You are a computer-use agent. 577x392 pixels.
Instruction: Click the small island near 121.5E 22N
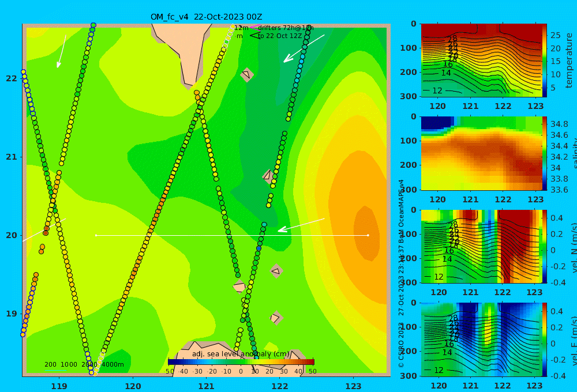click(x=247, y=74)
